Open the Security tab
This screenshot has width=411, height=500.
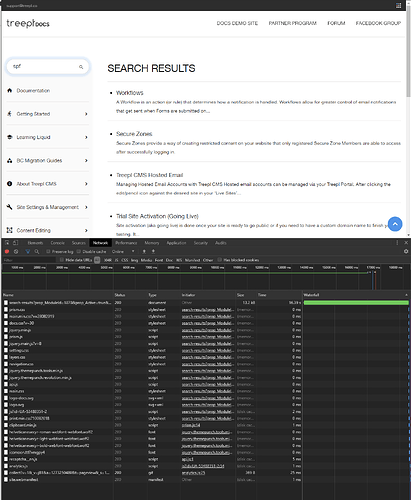pyautogui.click(x=201, y=243)
